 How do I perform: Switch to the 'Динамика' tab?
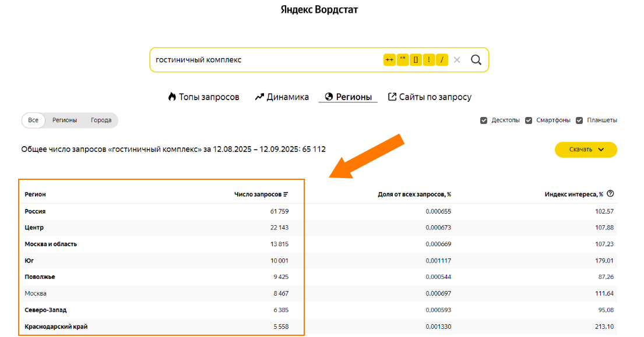tap(282, 97)
